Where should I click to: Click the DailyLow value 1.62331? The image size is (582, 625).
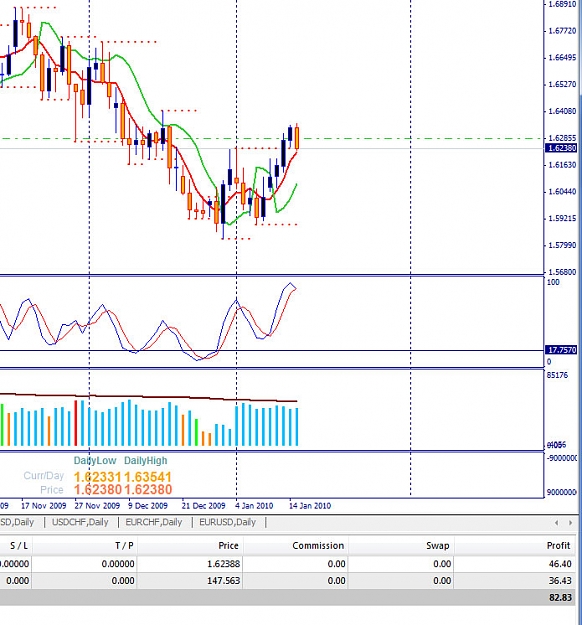98,477
